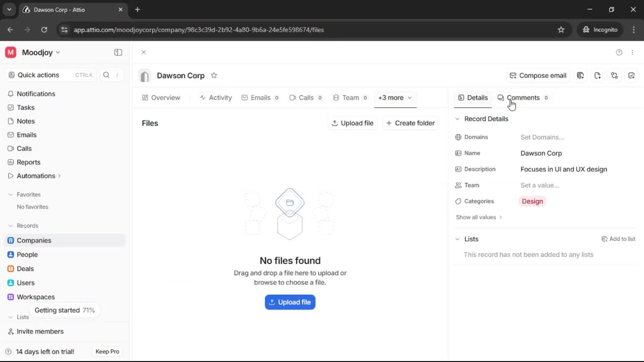
Task: Select Reports from the sidebar
Action: (x=28, y=162)
